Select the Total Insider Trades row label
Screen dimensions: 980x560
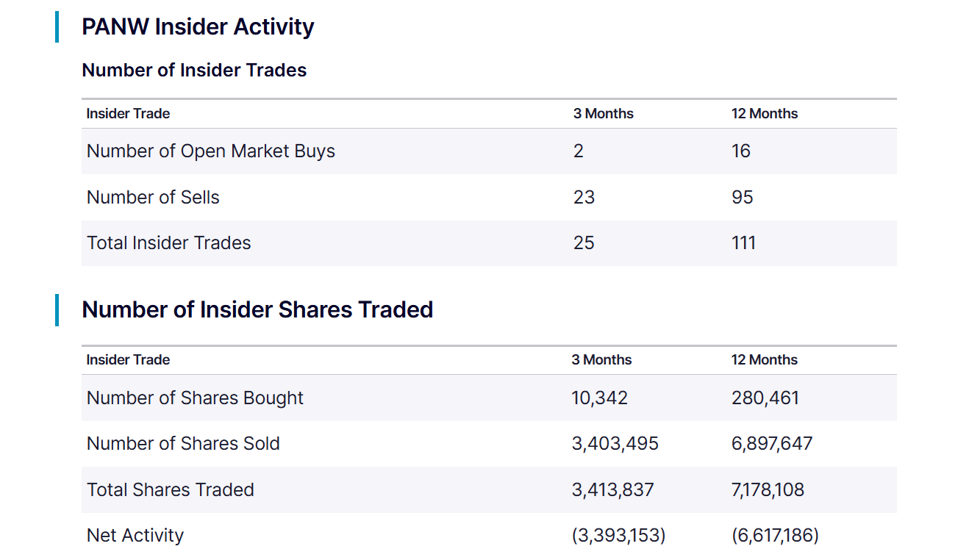pos(169,243)
